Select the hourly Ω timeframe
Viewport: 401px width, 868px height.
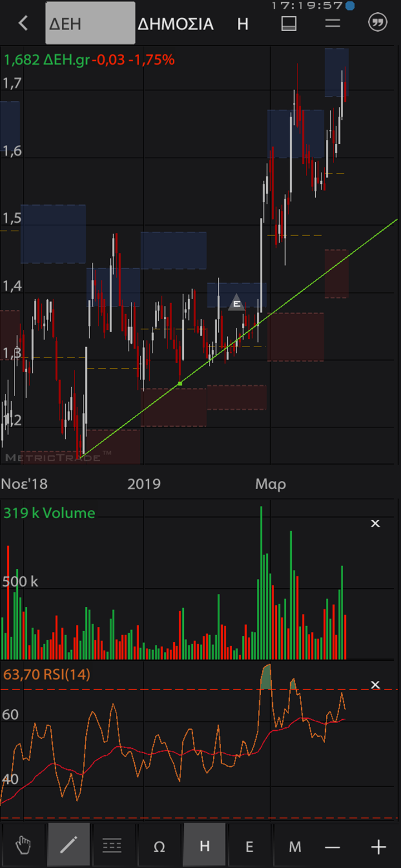pyautogui.click(x=159, y=847)
